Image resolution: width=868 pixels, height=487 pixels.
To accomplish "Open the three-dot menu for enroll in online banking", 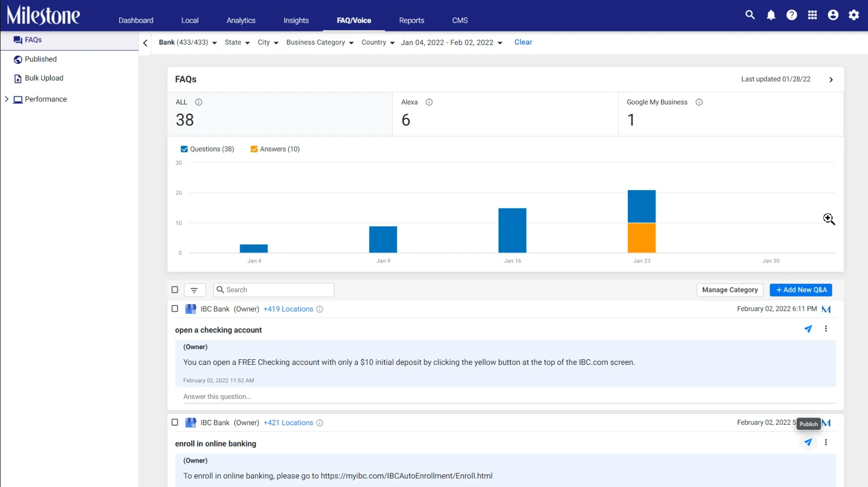I will point(826,442).
